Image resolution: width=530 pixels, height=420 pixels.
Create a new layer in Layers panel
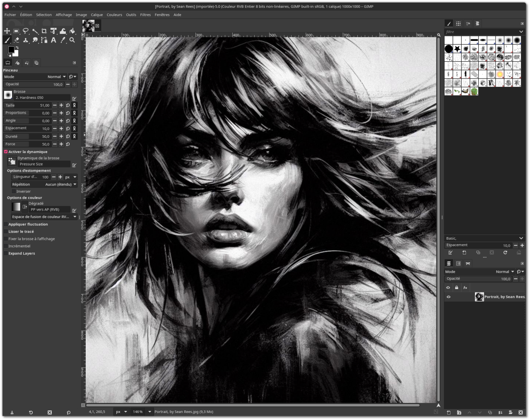[x=448, y=413]
